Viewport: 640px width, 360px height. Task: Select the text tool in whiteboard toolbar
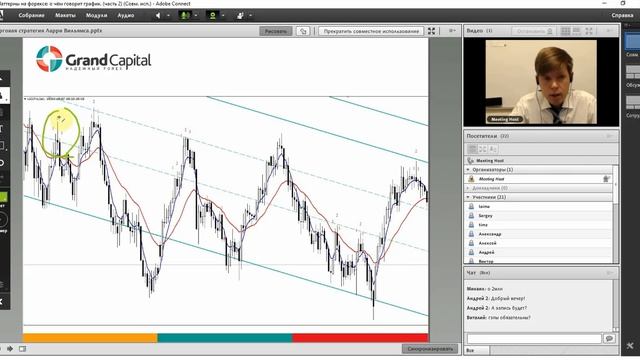click(2, 129)
